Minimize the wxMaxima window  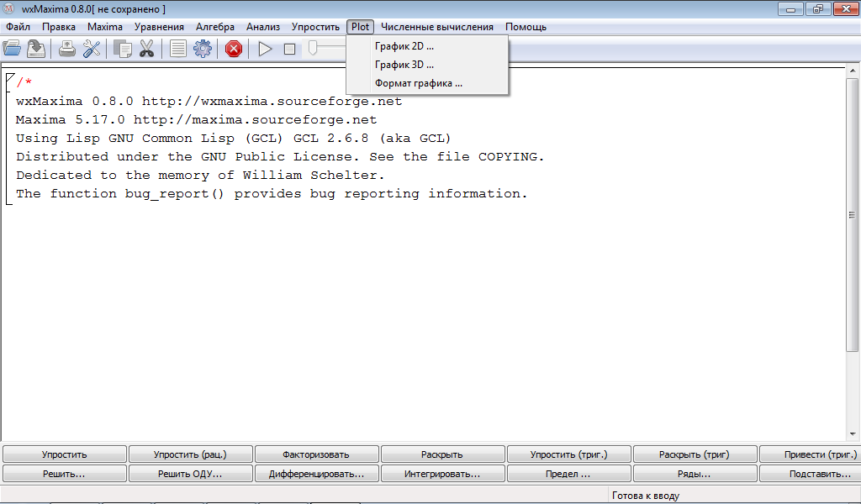point(790,8)
